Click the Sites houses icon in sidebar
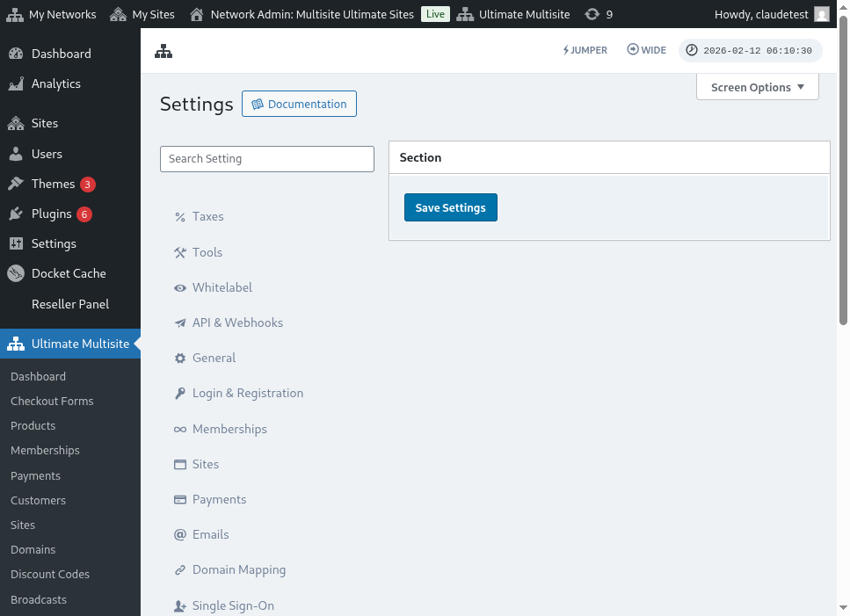The image size is (850, 616). click(x=16, y=123)
